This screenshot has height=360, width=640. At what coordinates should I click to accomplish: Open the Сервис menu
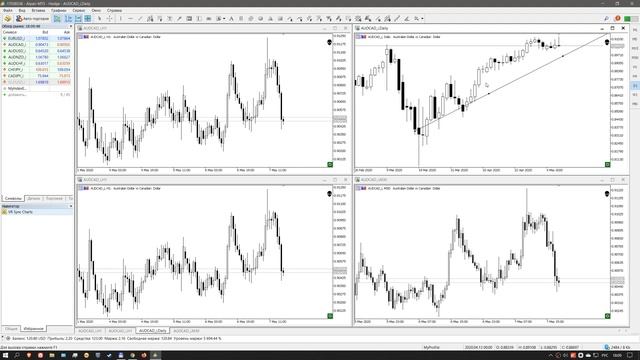point(79,10)
